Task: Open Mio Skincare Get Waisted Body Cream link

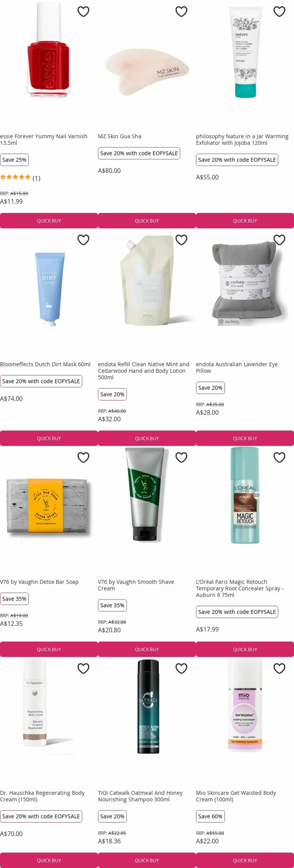Action: click(x=236, y=796)
